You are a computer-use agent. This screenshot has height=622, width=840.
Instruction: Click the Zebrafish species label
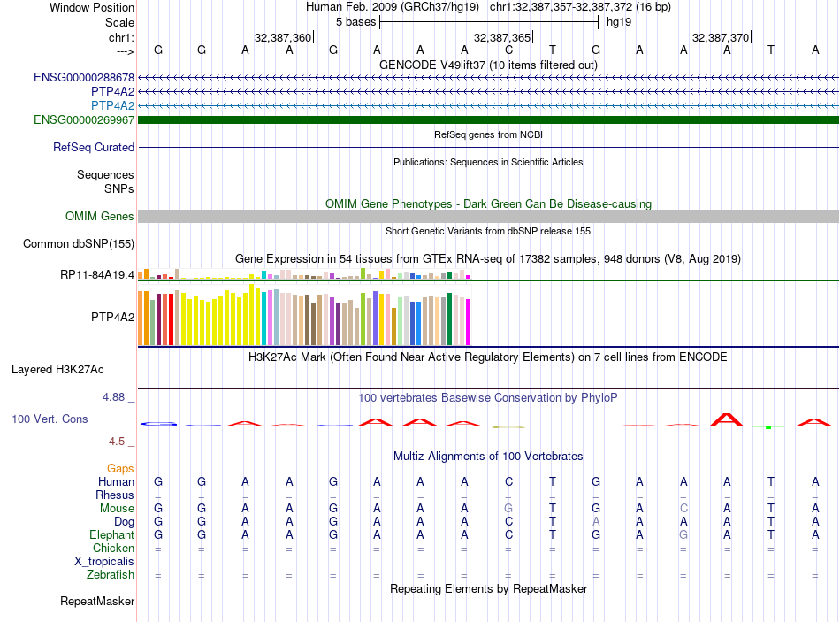[x=111, y=574]
